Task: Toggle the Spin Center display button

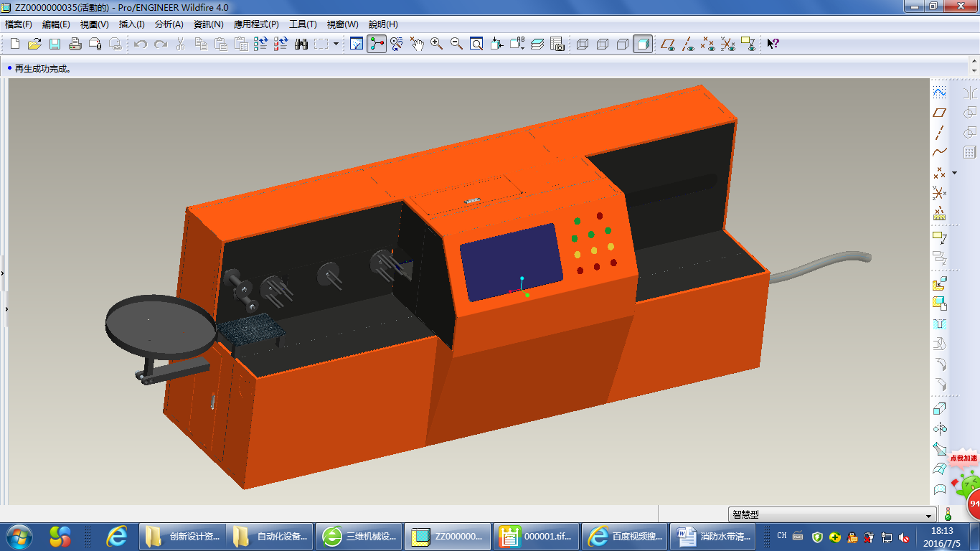Action: [x=377, y=44]
